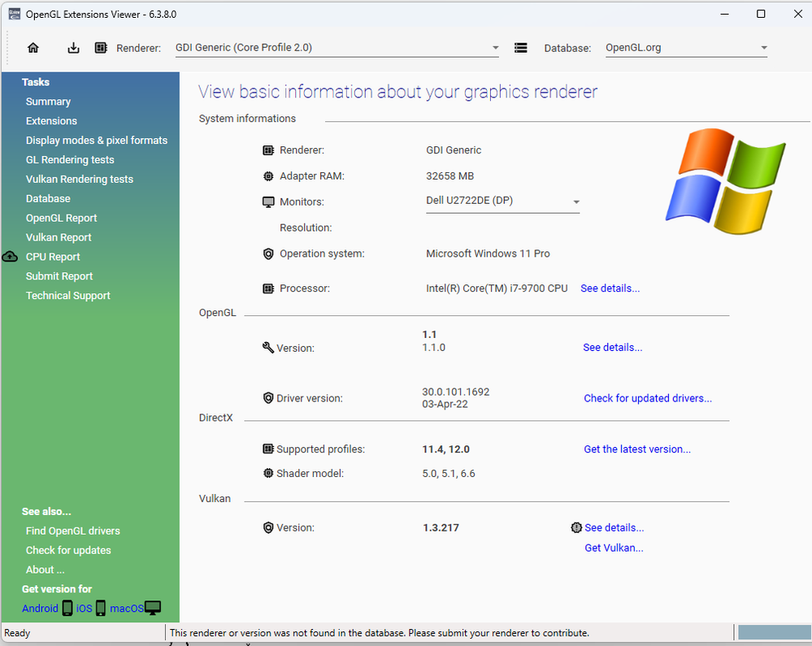Click the shield icon beside Vulkan Version
This screenshot has width=812, height=646.
coord(268,527)
